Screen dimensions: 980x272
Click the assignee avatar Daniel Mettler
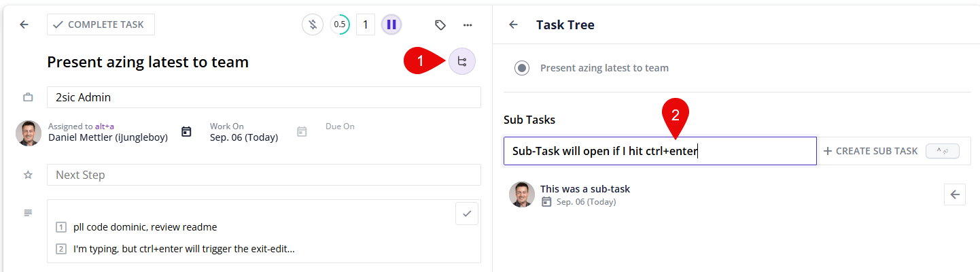(x=29, y=133)
